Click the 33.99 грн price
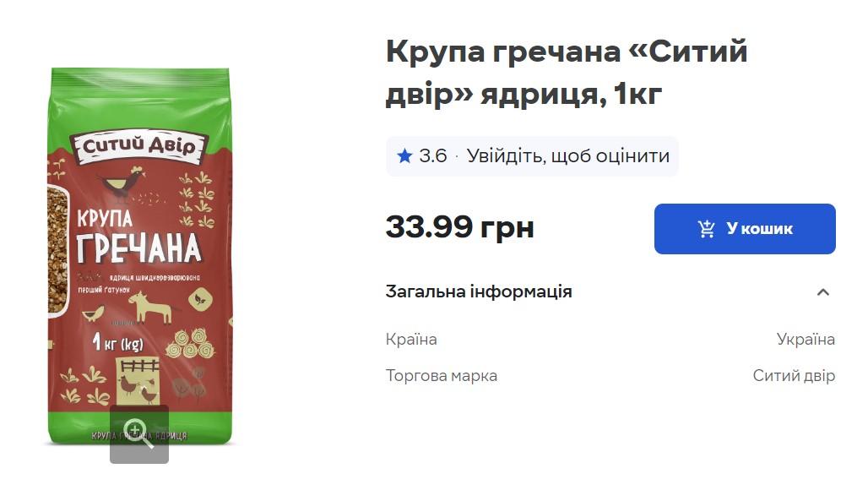This screenshot has width=868, height=501. [460, 227]
